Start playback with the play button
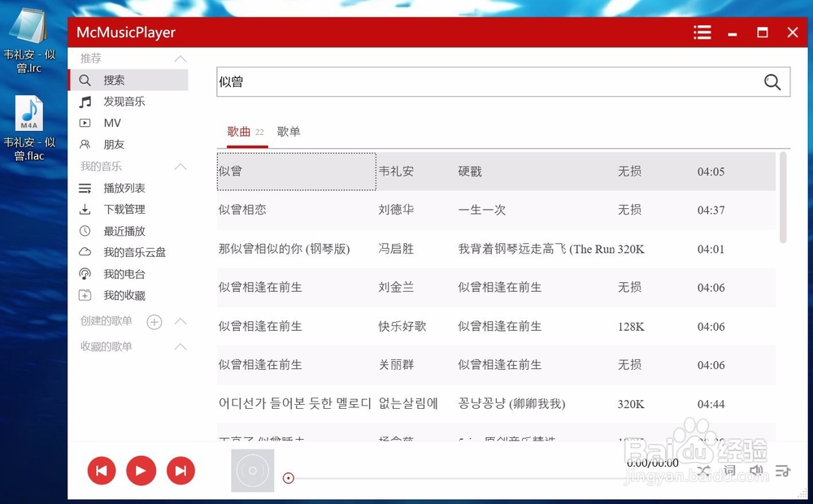 (141, 471)
